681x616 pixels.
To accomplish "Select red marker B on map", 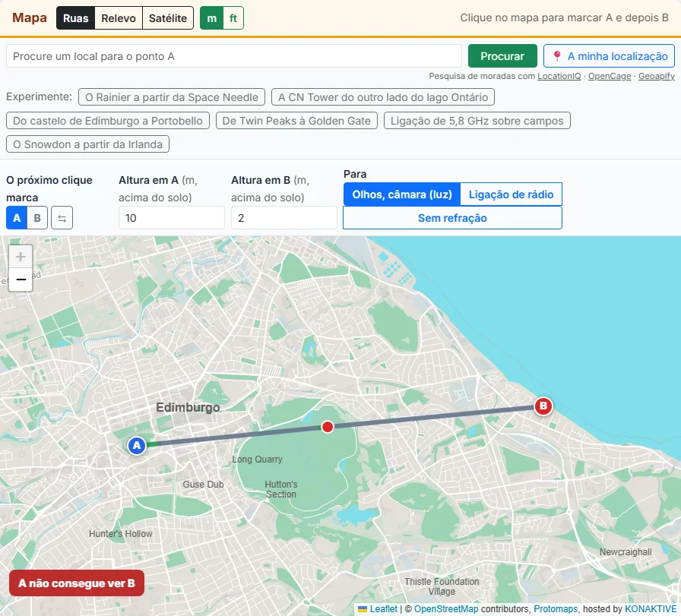I will click(x=543, y=406).
